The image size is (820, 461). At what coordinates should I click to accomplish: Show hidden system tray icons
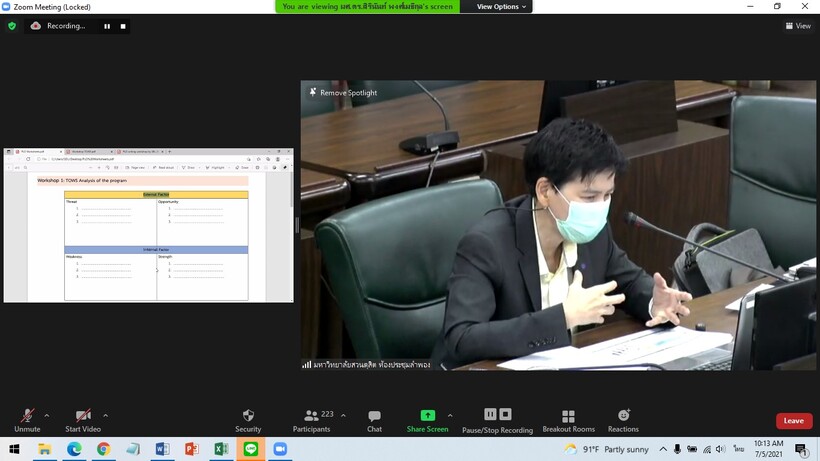663,449
